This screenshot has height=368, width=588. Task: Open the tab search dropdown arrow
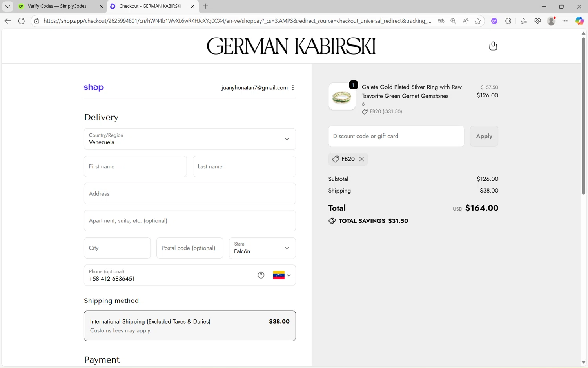click(x=7, y=6)
